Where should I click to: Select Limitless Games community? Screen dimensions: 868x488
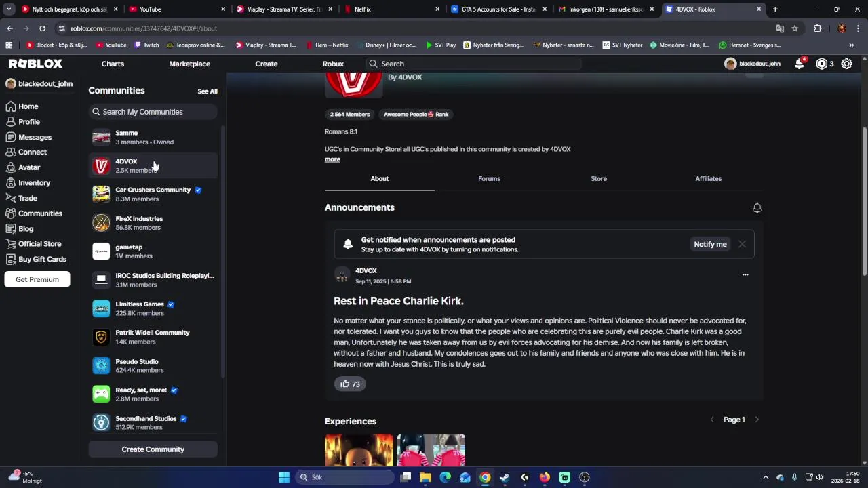pyautogui.click(x=153, y=308)
